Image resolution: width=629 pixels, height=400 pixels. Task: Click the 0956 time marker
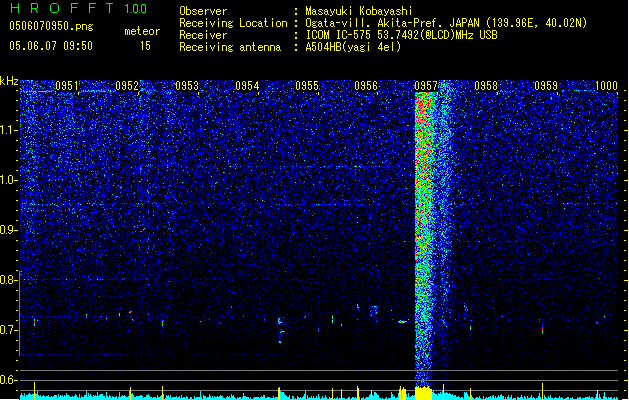pyautogui.click(x=366, y=86)
